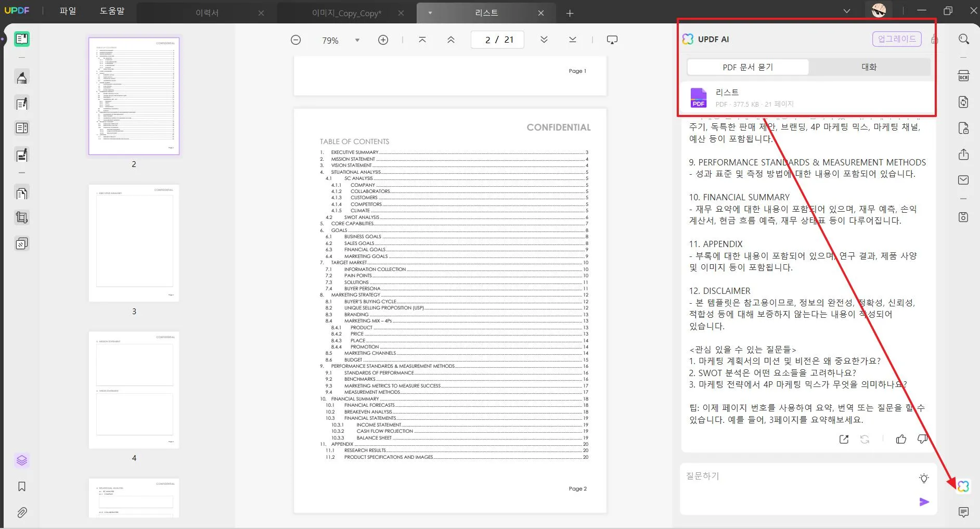Viewport: 980px width, 529px height.
Task: Open the 파일 menu
Action: (x=68, y=11)
